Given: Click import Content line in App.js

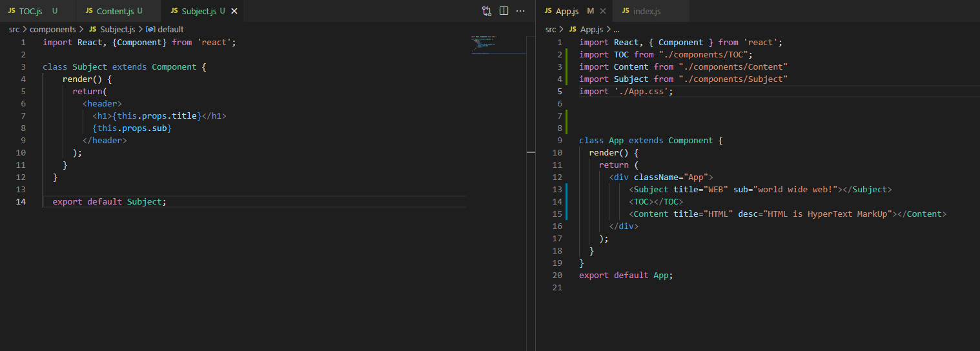Looking at the screenshot, I should point(683,66).
